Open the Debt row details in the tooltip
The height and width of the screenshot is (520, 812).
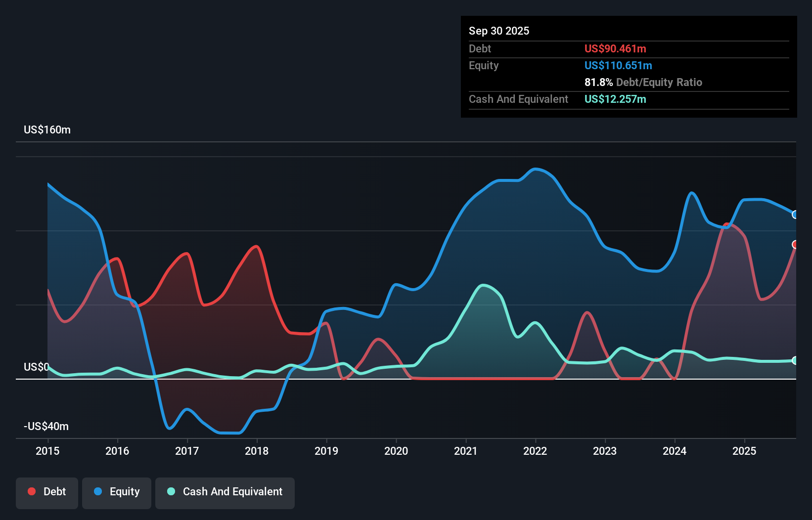tap(480, 48)
